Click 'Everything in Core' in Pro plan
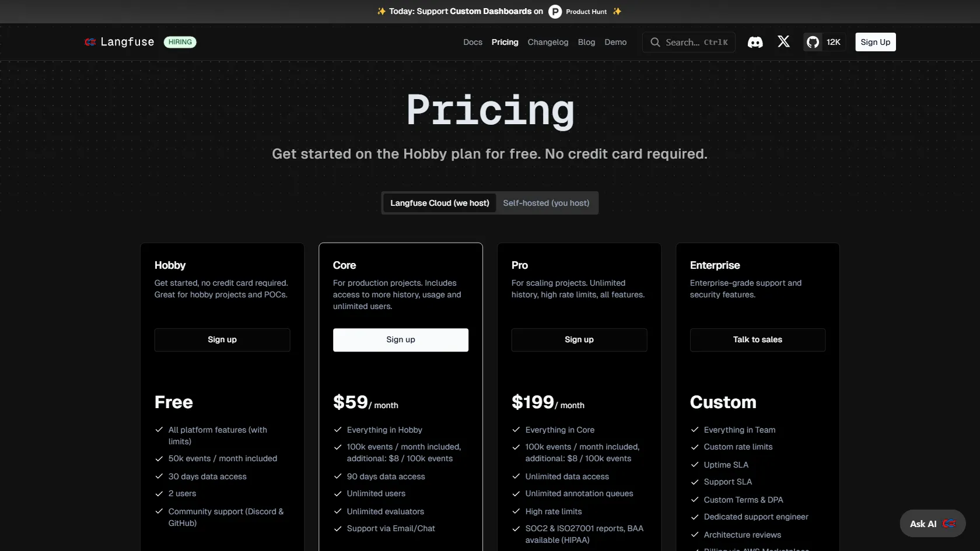The height and width of the screenshot is (551, 980). [x=560, y=430]
